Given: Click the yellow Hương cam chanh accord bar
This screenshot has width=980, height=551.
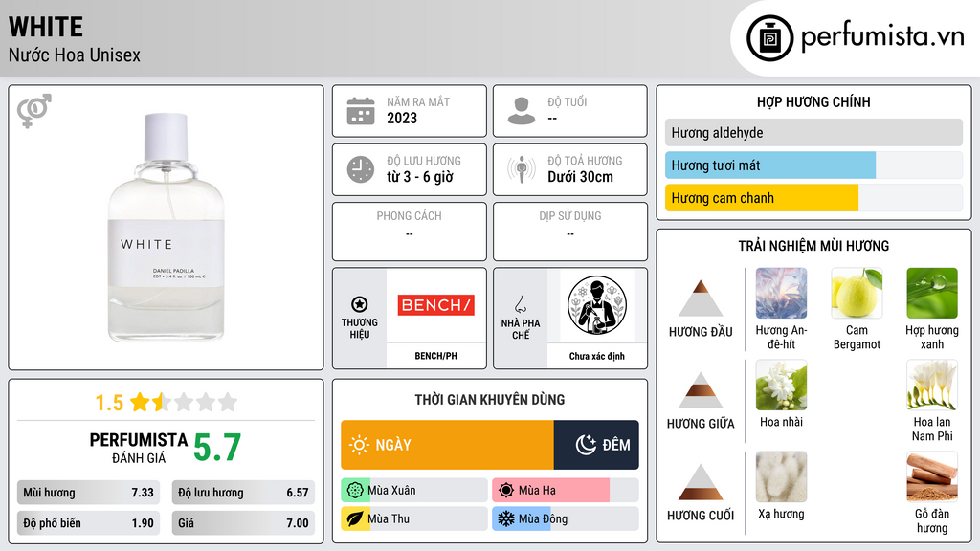Looking at the screenshot, I should [x=762, y=198].
